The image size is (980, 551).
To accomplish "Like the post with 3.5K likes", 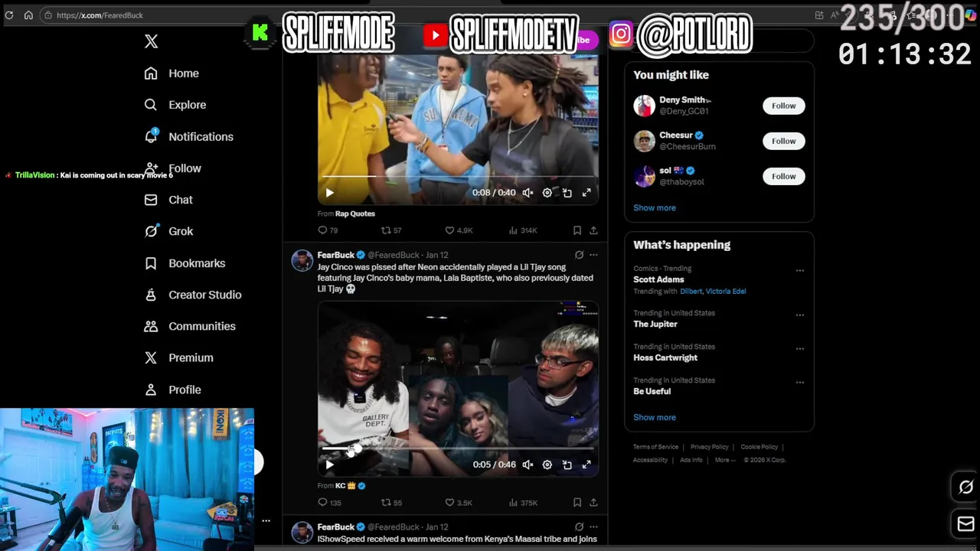I will click(459, 503).
